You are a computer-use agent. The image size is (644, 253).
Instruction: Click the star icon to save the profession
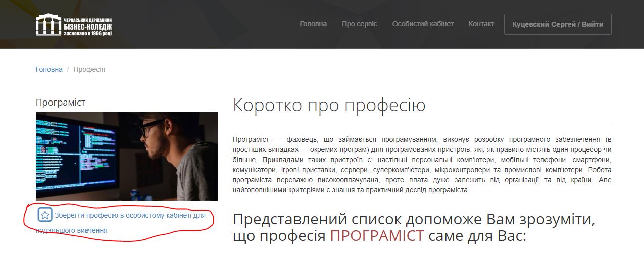tap(45, 215)
